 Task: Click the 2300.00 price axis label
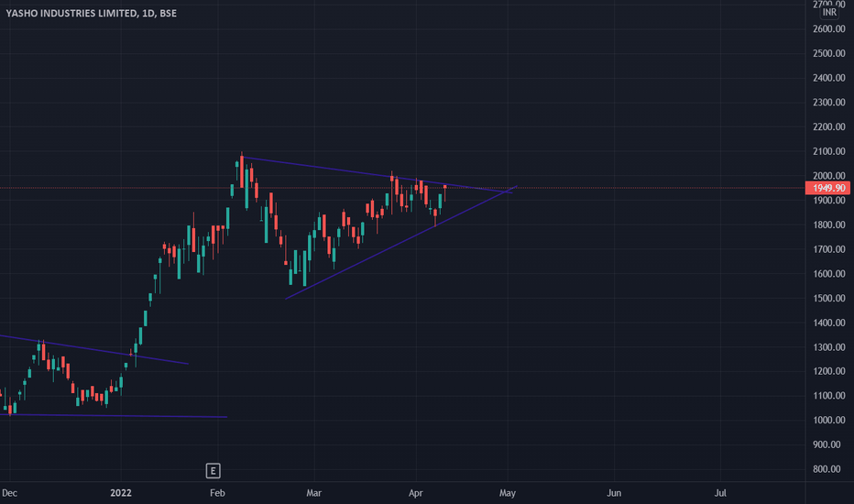pyautogui.click(x=829, y=103)
